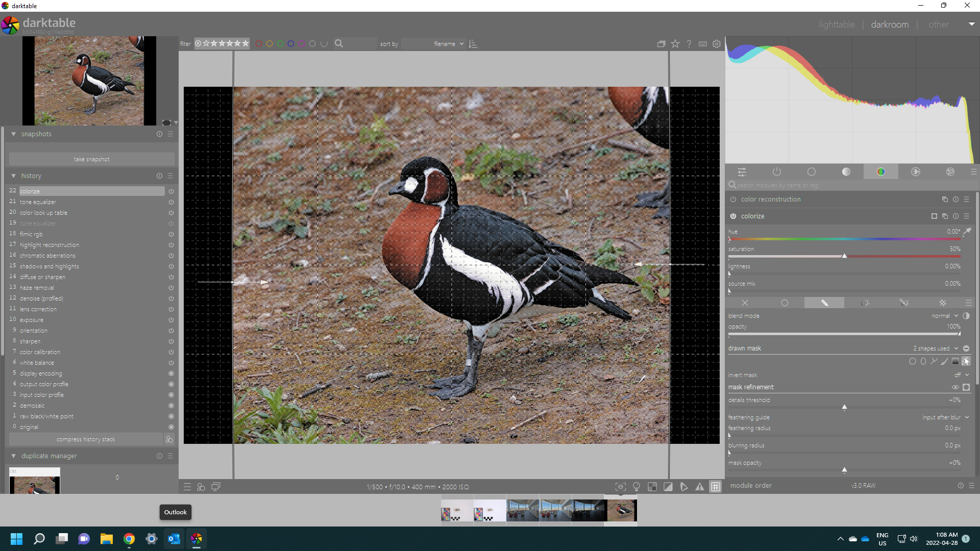Open the parametric mask blending option
The height and width of the screenshot is (551, 980).
865,303
